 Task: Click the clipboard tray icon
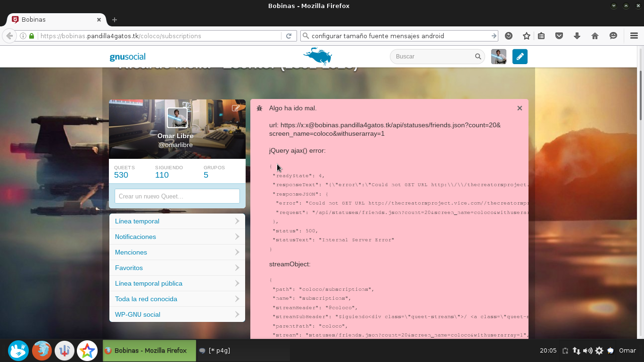[565, 351]
